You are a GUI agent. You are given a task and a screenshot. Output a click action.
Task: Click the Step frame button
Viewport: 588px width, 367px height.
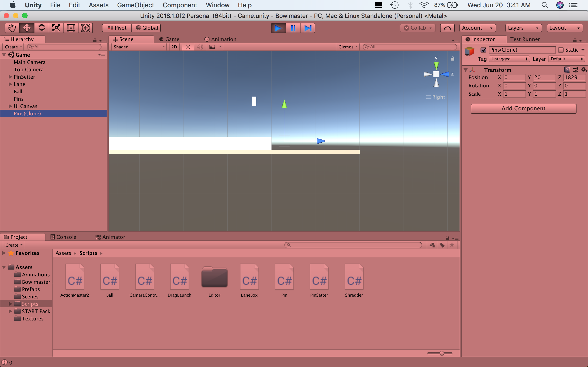point(308,28)
